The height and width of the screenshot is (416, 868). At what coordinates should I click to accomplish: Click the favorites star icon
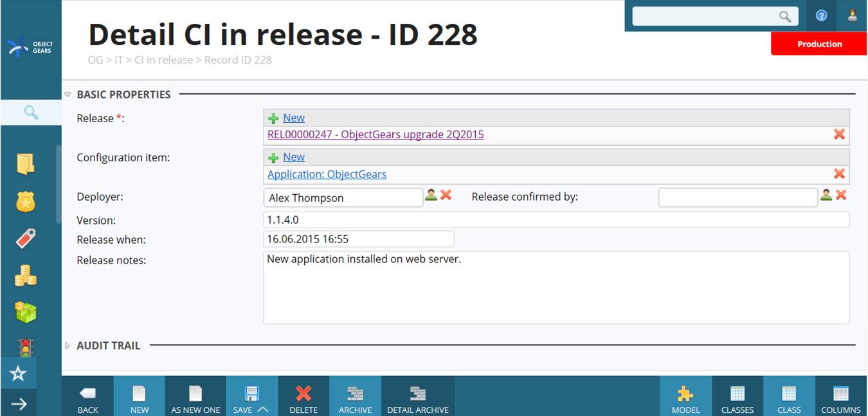(x=18, y=374)
